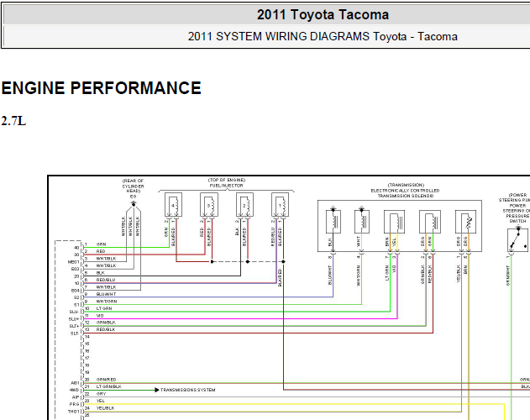
Task: Click the RED wire label at pin 2
Action: coord(101,251)
